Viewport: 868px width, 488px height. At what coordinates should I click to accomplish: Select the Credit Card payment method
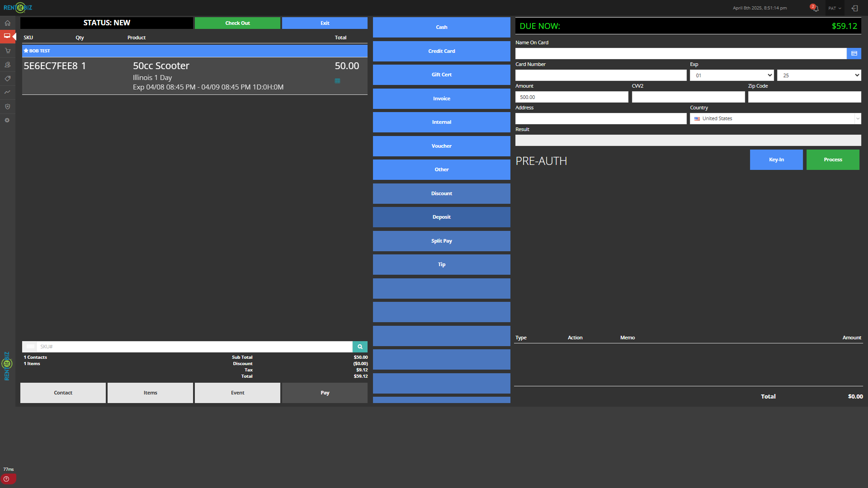point(441,51)
